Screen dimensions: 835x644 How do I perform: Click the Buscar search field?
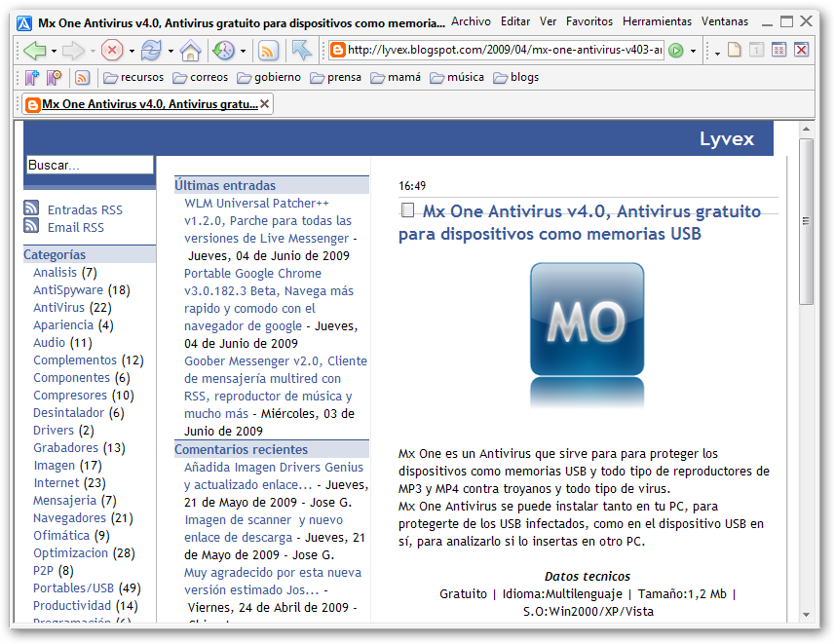[89, 166]
